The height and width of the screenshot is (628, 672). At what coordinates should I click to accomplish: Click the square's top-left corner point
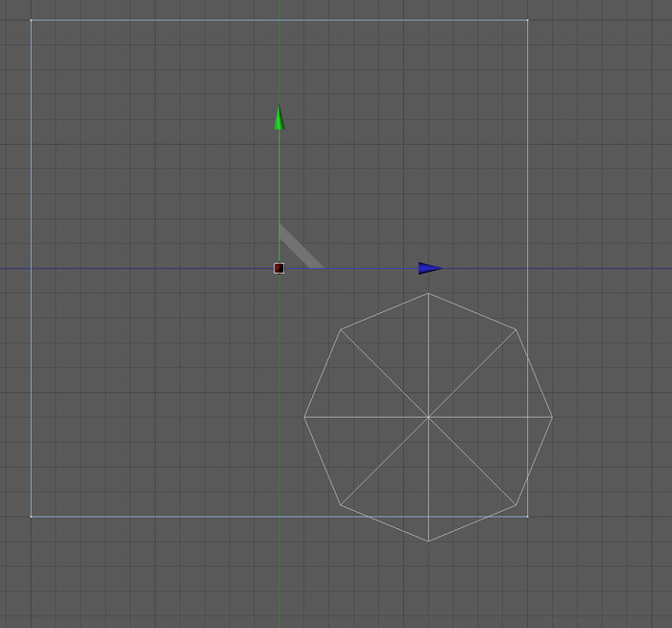(x=32, y=20)
